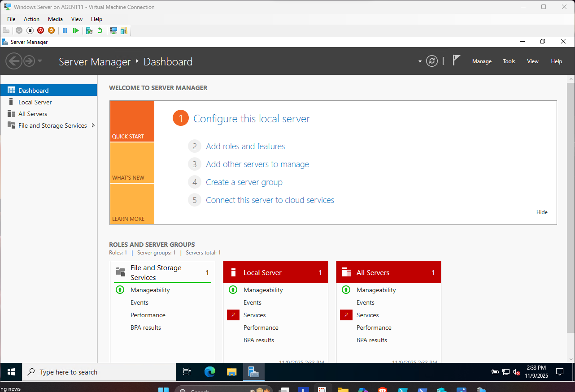Pause the virtual machine from toolbar
Image resolution: width=575 pixels, height=392 pixels.
coord(65,30)
